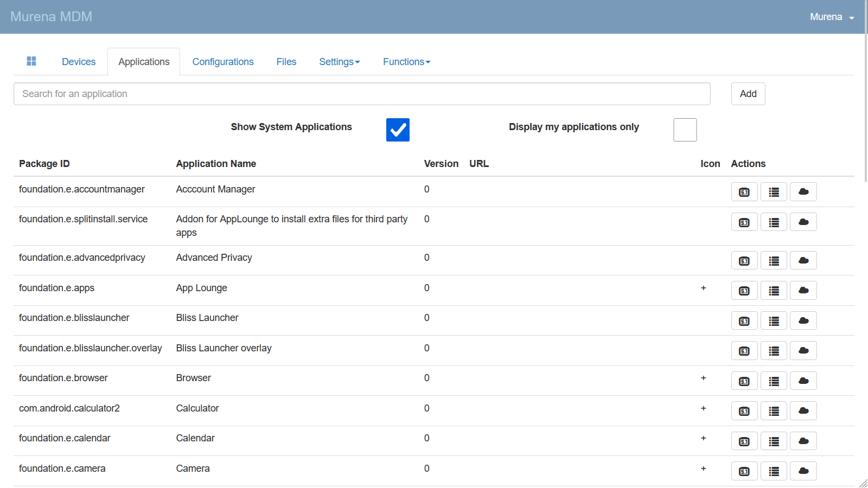
Task: Click the cloud icon in the Browser row
Action: [803, 381]
